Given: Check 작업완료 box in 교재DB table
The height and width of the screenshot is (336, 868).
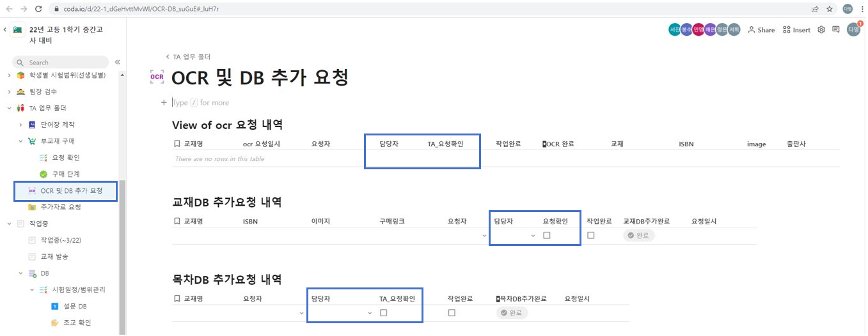Looking at the screenshot, I should [590, 235].
